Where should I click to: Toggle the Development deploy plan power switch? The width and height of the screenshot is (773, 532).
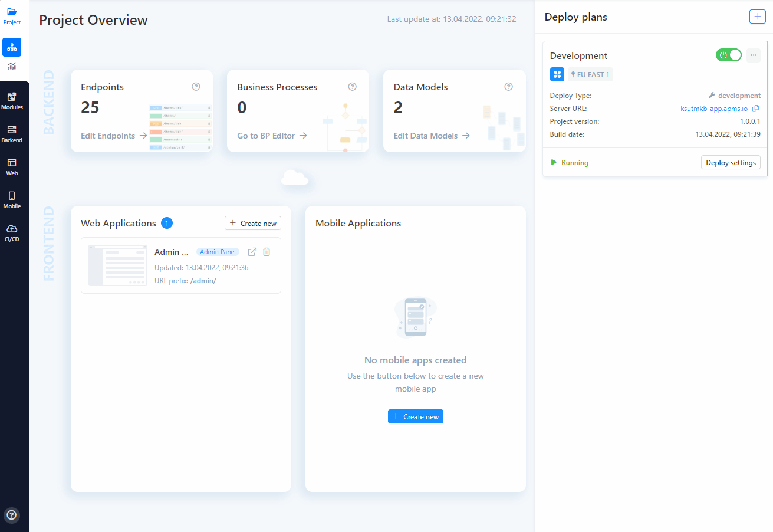point(729,55)
